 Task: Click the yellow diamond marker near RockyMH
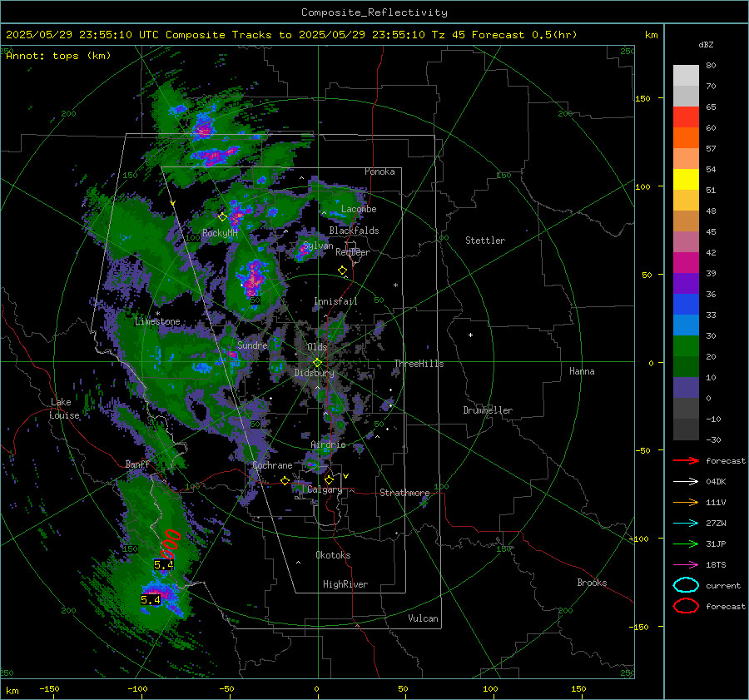(222, 217)
